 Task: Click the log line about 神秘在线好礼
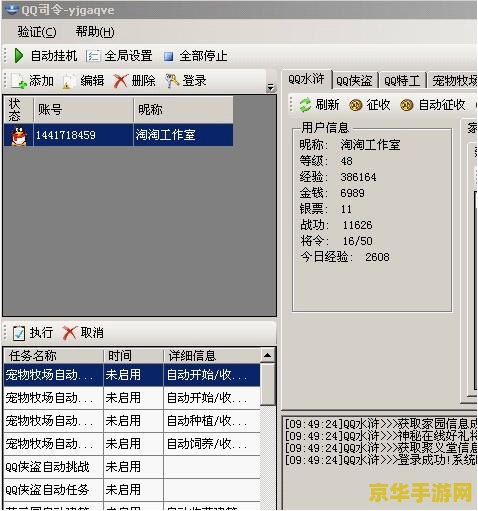[381, 436]
